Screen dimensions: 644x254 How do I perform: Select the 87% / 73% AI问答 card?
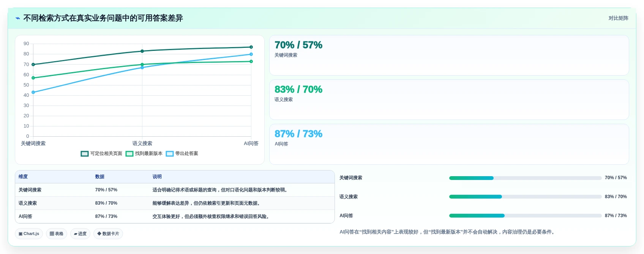449,144
